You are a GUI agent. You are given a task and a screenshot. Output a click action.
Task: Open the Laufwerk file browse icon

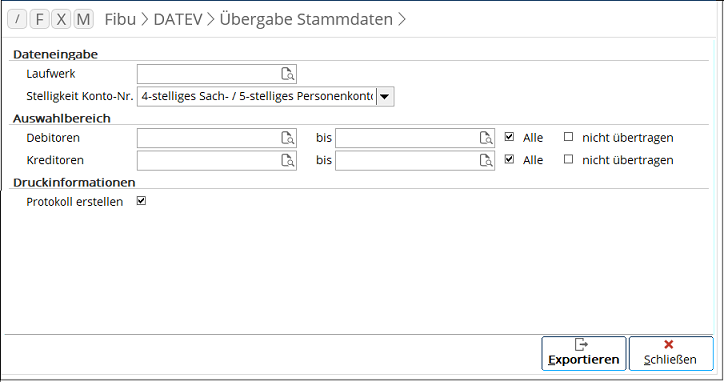288,74
